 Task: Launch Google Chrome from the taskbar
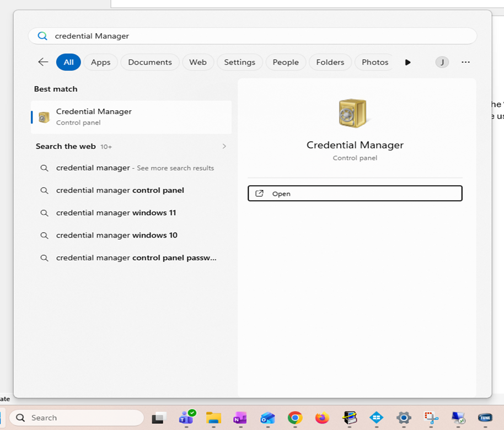click(x=295, y=417)
